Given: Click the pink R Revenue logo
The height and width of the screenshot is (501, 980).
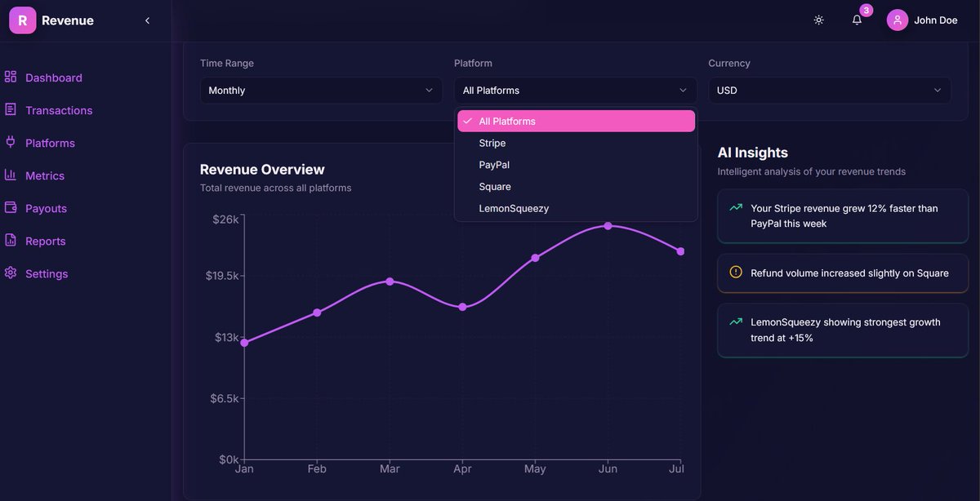Looking at the screenshot, I should tap(23, 20).
